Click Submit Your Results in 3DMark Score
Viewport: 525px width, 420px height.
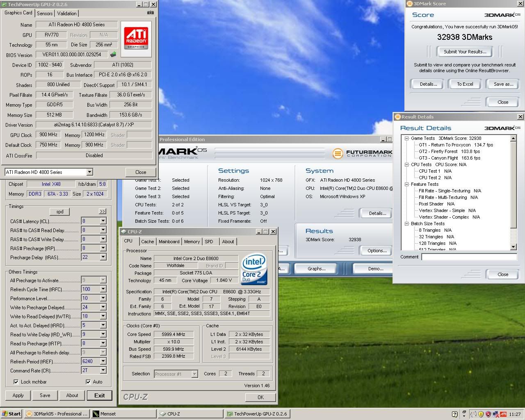pyautogui.click(x=465, y=52)
